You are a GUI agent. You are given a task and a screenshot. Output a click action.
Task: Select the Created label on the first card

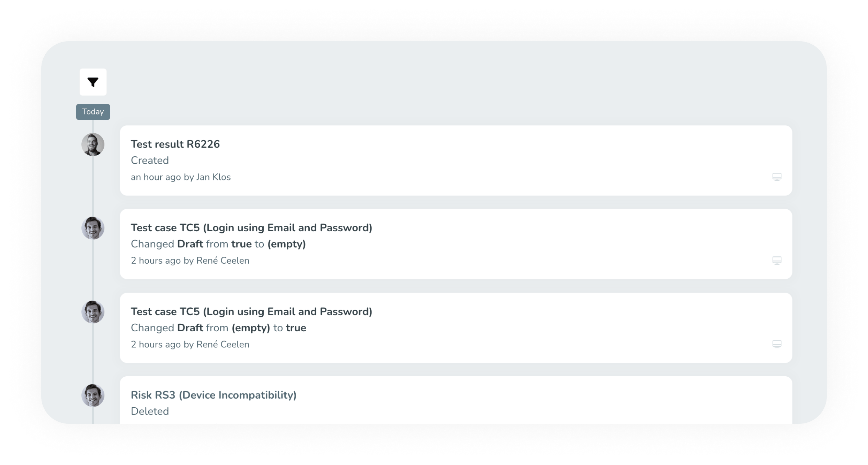coord(150,160)
